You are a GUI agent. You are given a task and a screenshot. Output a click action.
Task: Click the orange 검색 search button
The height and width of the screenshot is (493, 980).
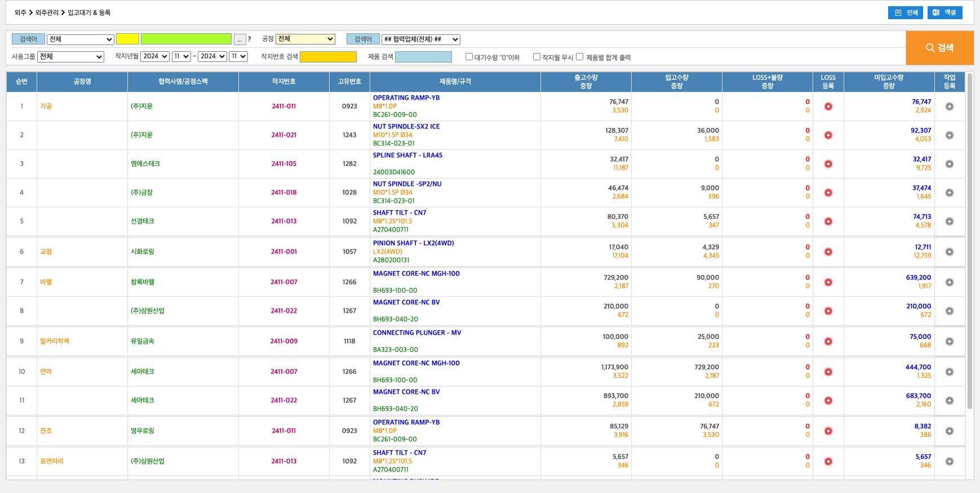click(x=939, y=48)
